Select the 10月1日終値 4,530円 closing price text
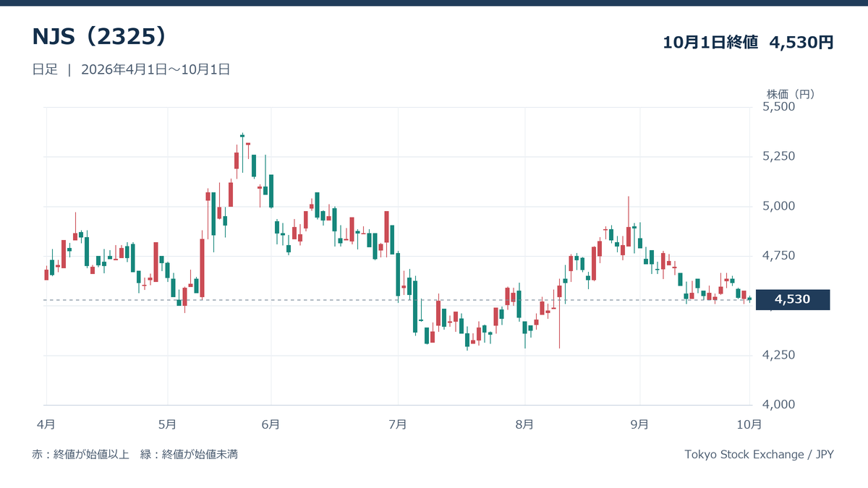This screenshot has width=868, height=488. click(748, 43)
